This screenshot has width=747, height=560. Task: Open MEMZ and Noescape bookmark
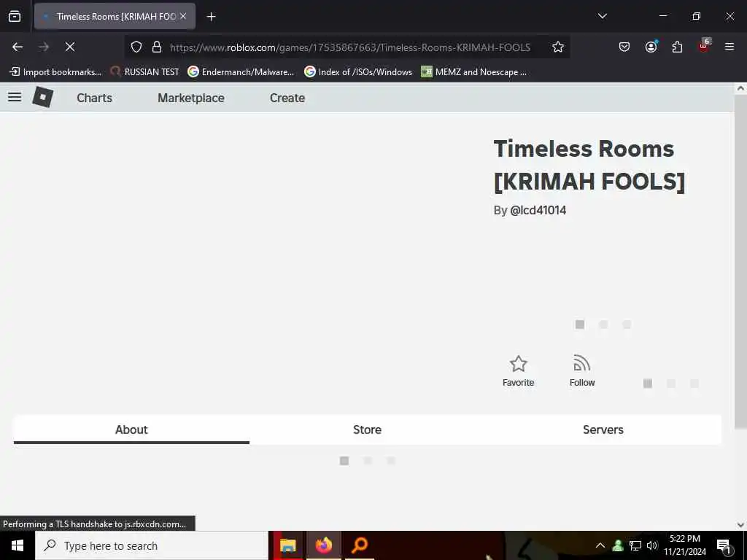point(474,72)
